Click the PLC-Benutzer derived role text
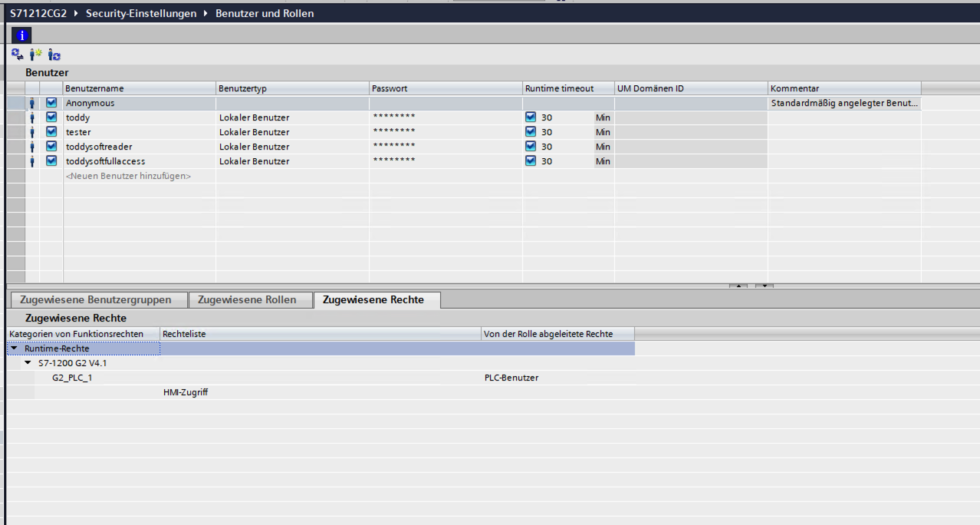This screenshot has width=980, height=525. point(511,378)
